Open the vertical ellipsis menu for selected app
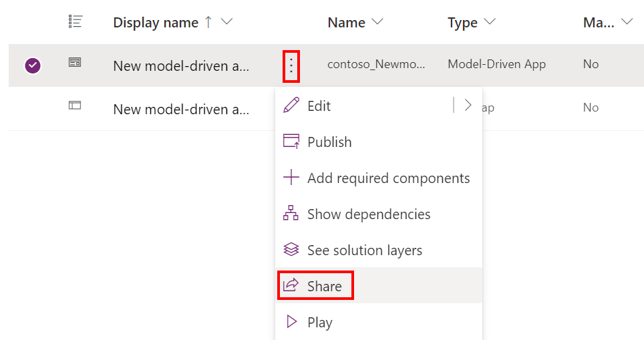Image resolution: width=644 pixels, height=340 pixels. tap(291, 66)
